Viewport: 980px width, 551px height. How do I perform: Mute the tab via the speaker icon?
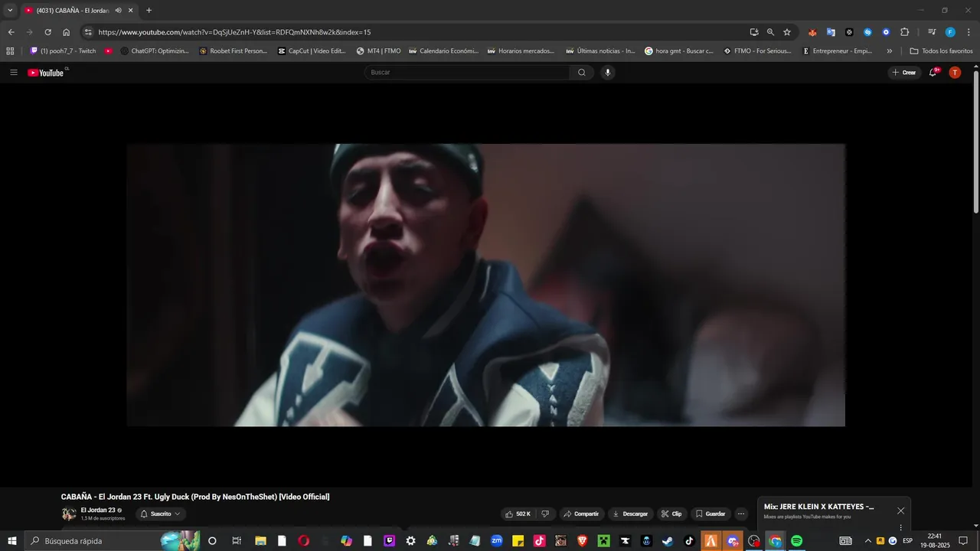coord(118,11)
